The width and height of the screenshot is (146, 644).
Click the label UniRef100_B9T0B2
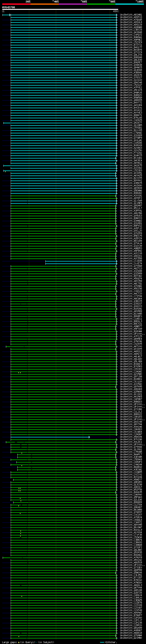(131, 276)
